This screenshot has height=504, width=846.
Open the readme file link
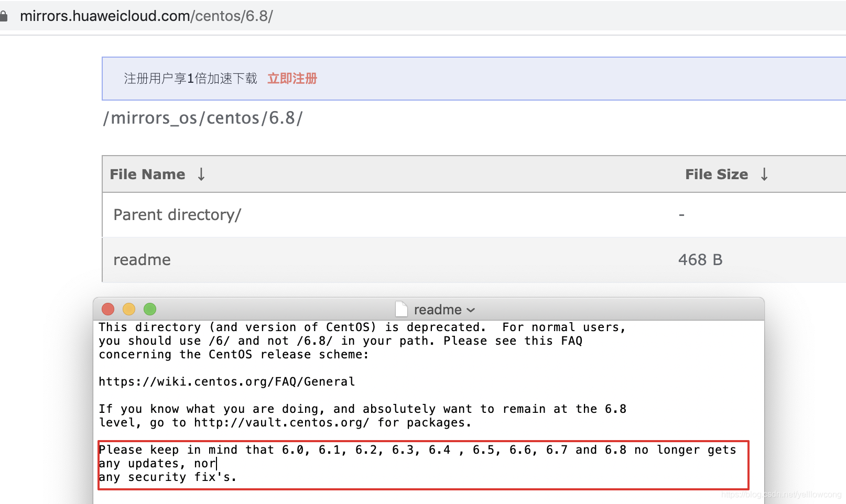pyautogui.click(x=142, y=260)
